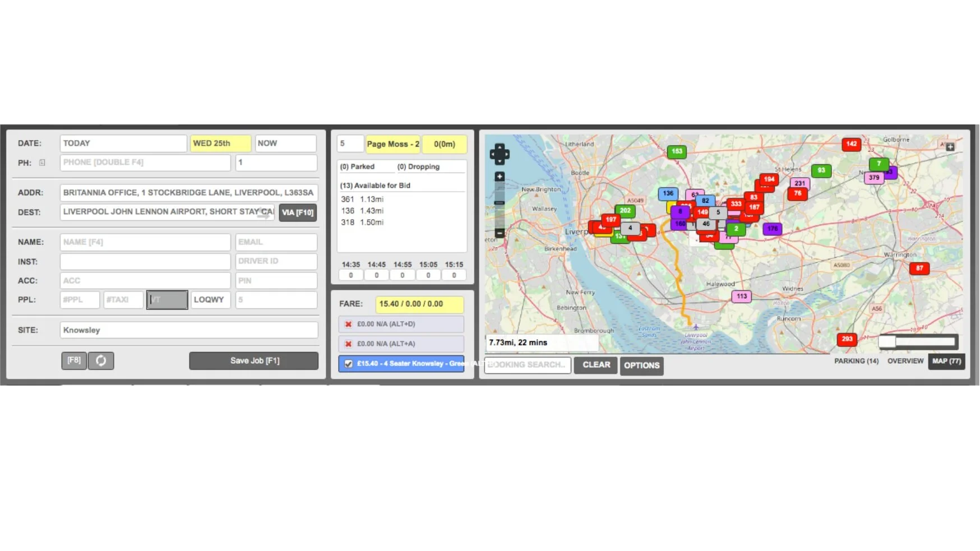This screenshot has height=551, width=980.
Task: Focus the BOOKING SEARCH input field
Action: click(528, 365)
